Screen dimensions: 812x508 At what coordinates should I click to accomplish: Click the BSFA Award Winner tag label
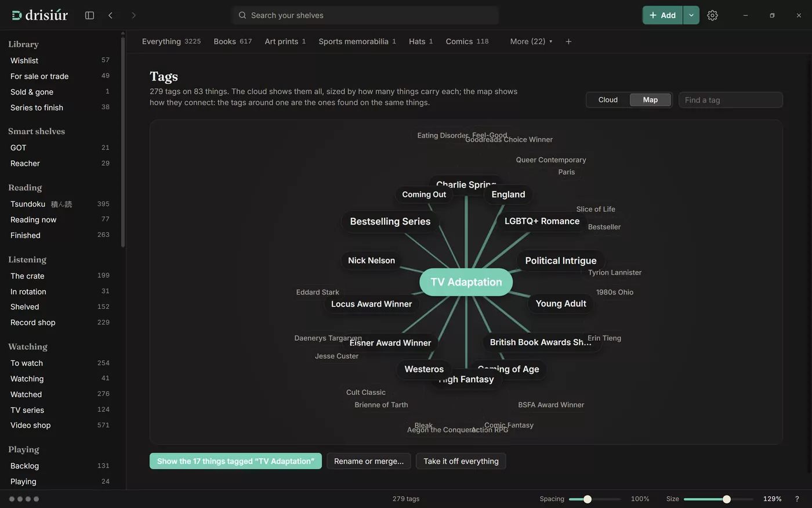[551, 405]
